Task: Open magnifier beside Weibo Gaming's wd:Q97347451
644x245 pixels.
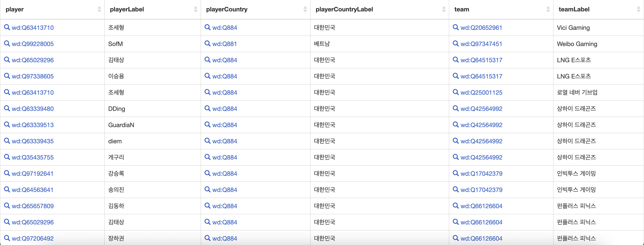Action: 455,44
